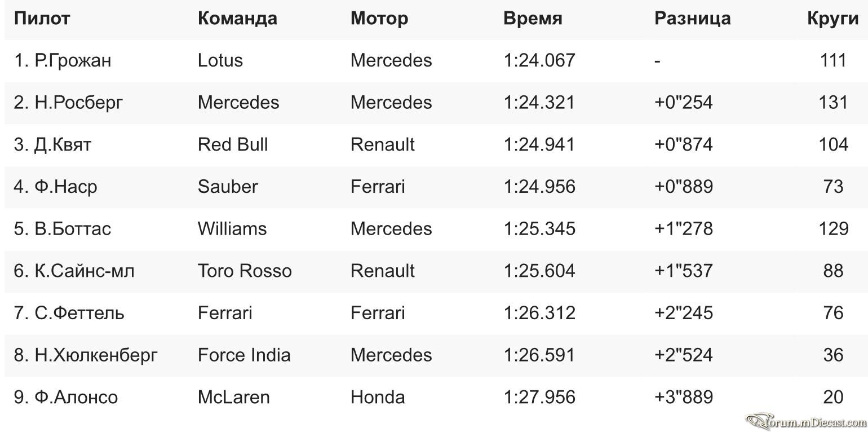This screenshot has height=432, width=868.
Task: Click the Разница column header
Action: pyautogui.click(x=693, y=18)
